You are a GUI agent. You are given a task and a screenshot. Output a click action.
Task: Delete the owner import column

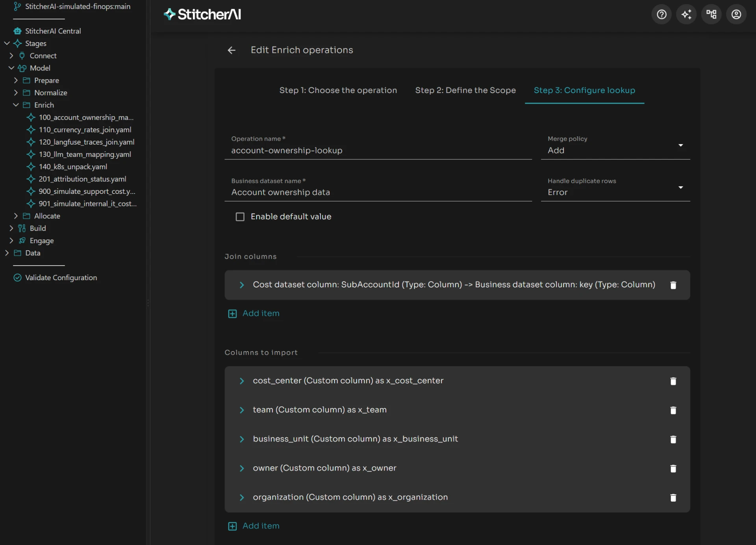click(x=673, y=469)
